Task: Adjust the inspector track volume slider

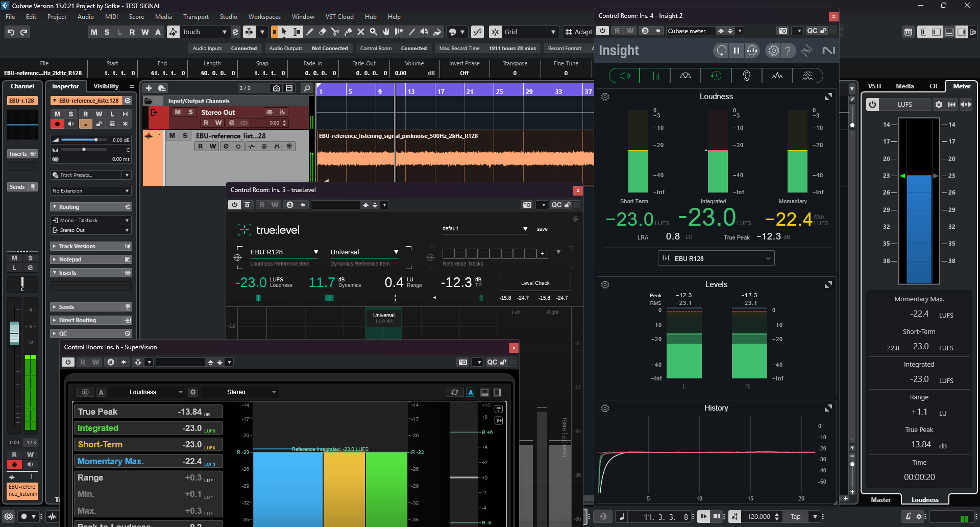Action: tap(95, 140)
